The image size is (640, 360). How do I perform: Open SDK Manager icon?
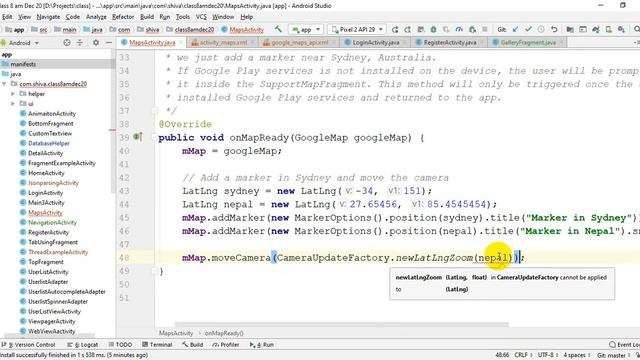click(621, 29)
